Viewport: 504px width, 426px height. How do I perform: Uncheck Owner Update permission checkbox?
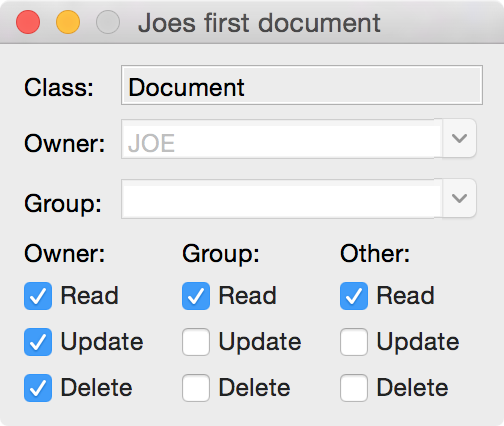(38, 342)
